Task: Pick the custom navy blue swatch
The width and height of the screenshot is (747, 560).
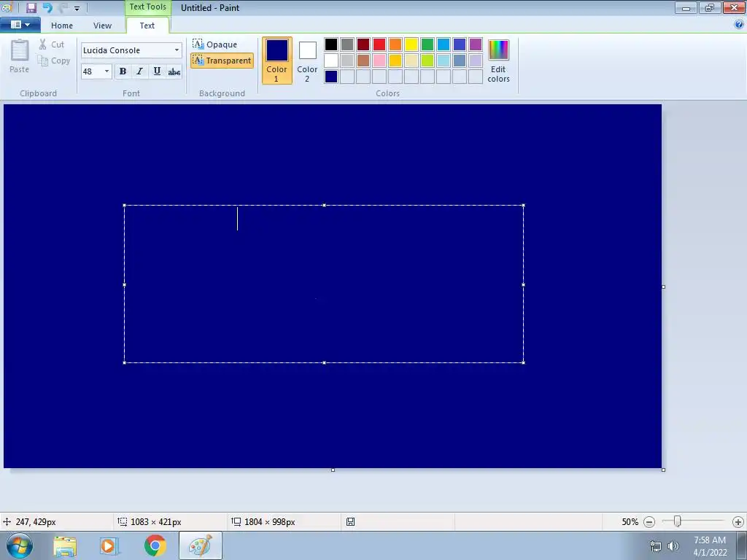Action: click(x=331, y=77)
